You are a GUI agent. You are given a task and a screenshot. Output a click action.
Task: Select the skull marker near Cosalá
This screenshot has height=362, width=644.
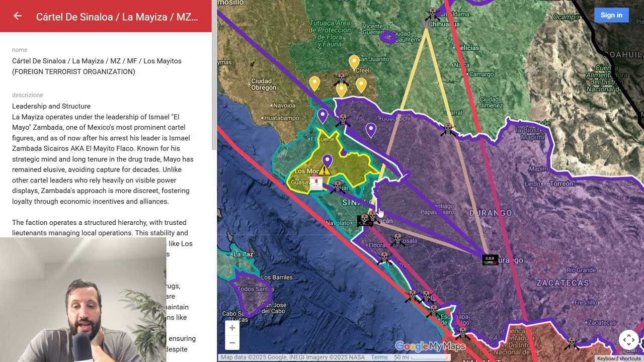point(398,239)
